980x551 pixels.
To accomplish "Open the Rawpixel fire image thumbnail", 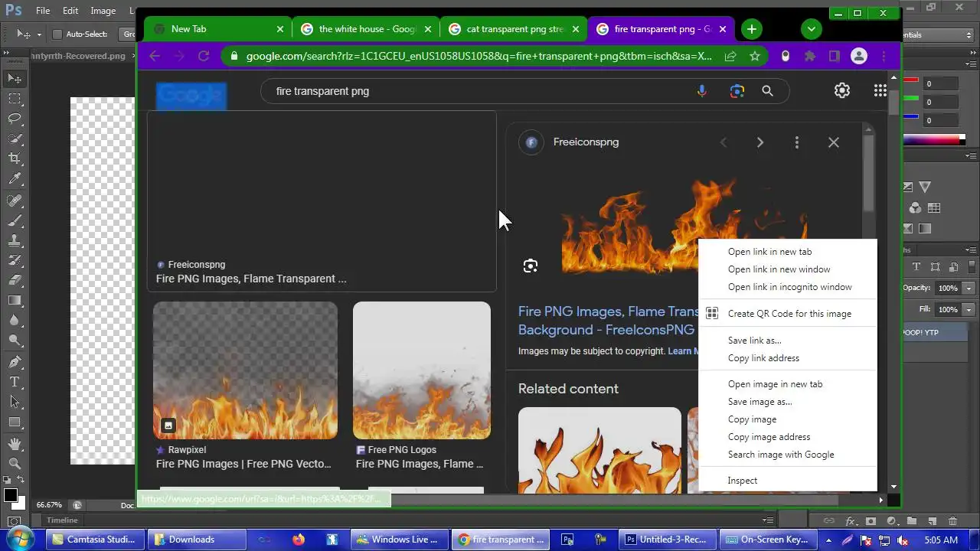I will [245, 370].
